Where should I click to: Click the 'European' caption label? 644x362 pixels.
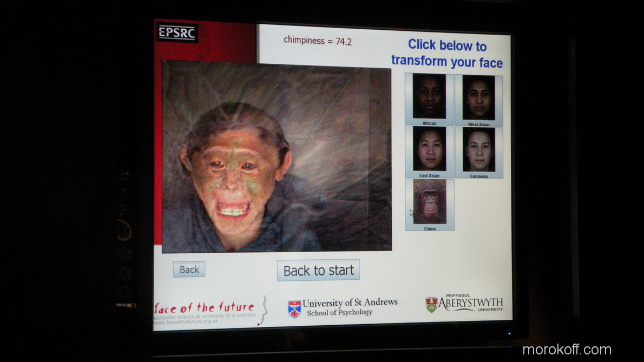(478, 176)
